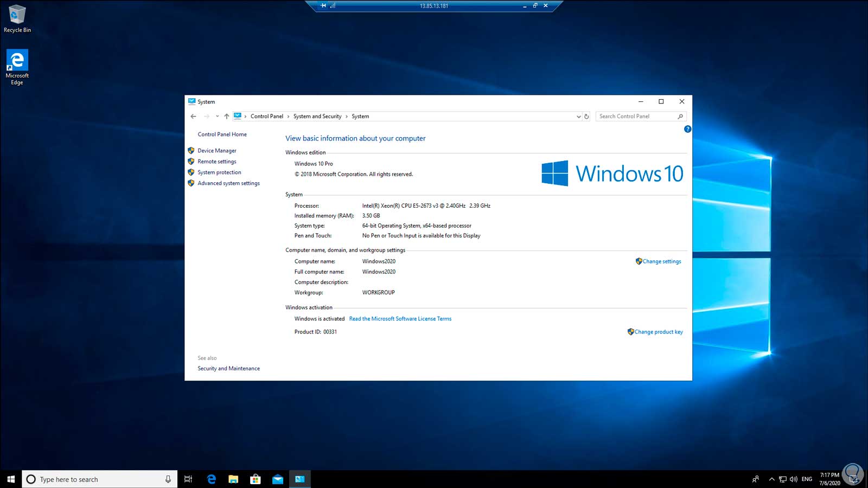The height and width of the screenshot is (488, 868).
Task: Click the IP address 13.85.13.181 on connection bar
Action: [434, 6]
